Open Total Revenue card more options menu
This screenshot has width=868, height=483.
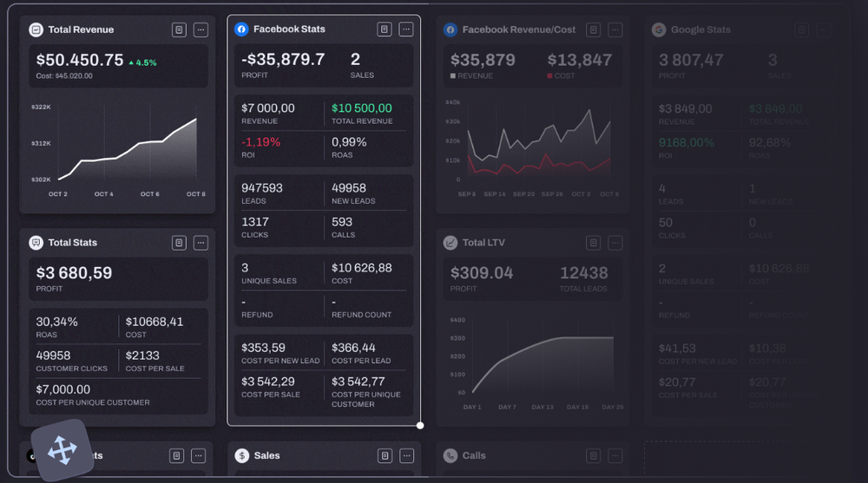point(201,29)
